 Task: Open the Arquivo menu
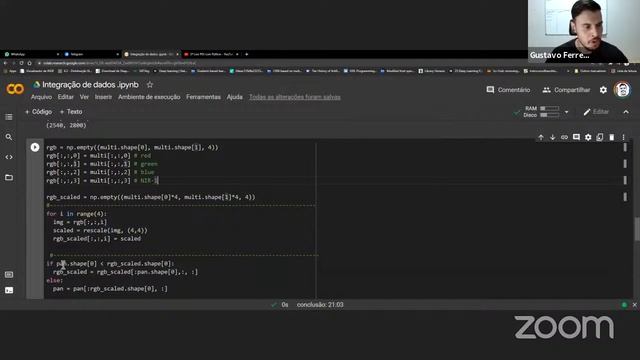pos(41,97)
